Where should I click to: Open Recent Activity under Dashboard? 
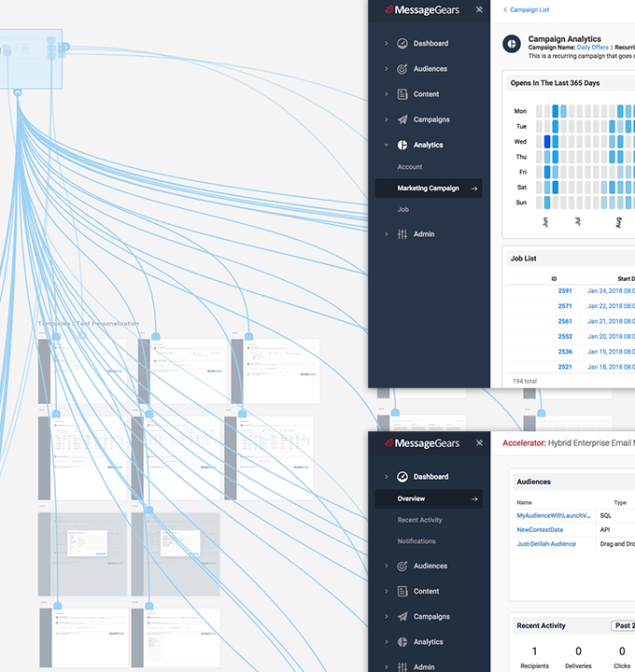(419, 520)
